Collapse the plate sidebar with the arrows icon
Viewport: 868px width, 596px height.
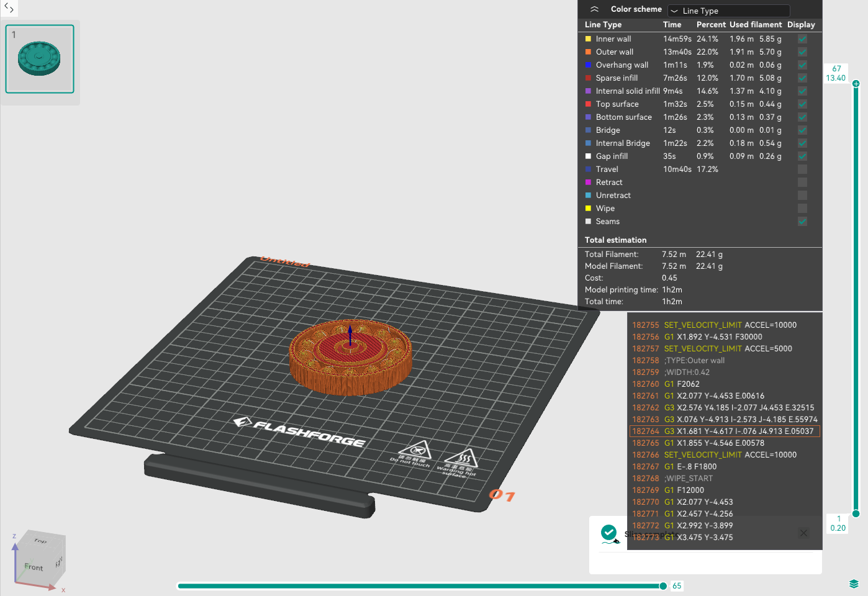(9, 8)
